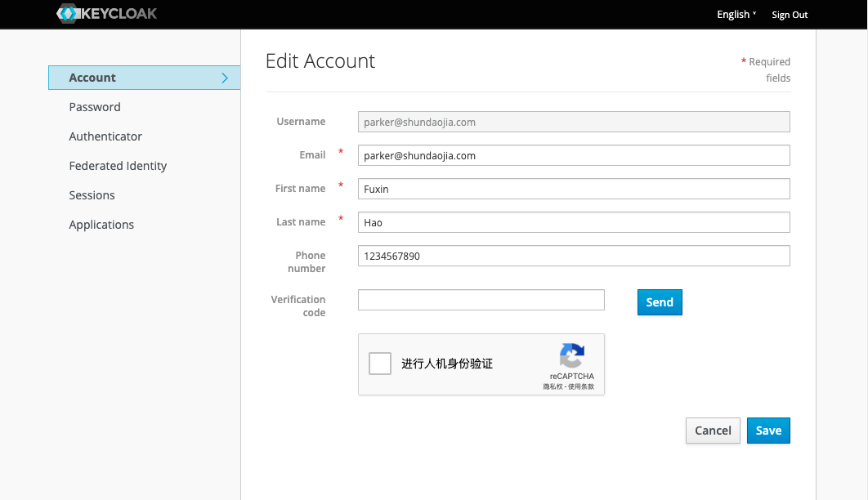Focus the empty Verification code field
868x500 pixels.
[481, 300]
